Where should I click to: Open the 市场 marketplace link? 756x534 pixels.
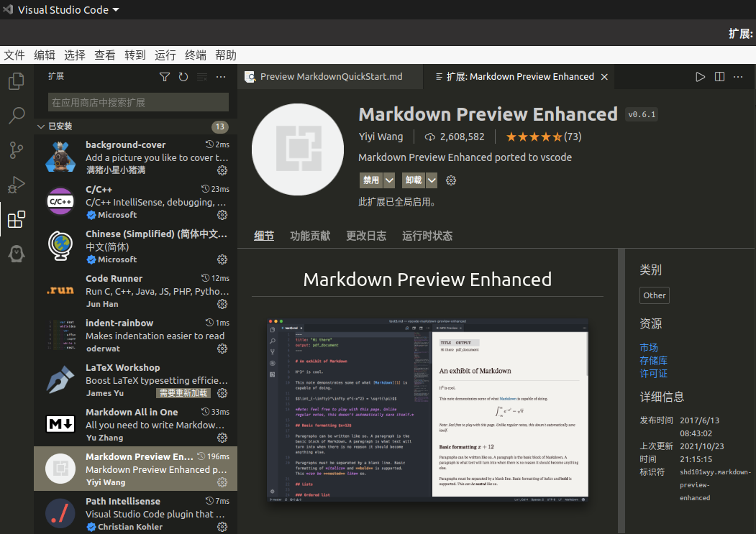[x=649, y=347]
